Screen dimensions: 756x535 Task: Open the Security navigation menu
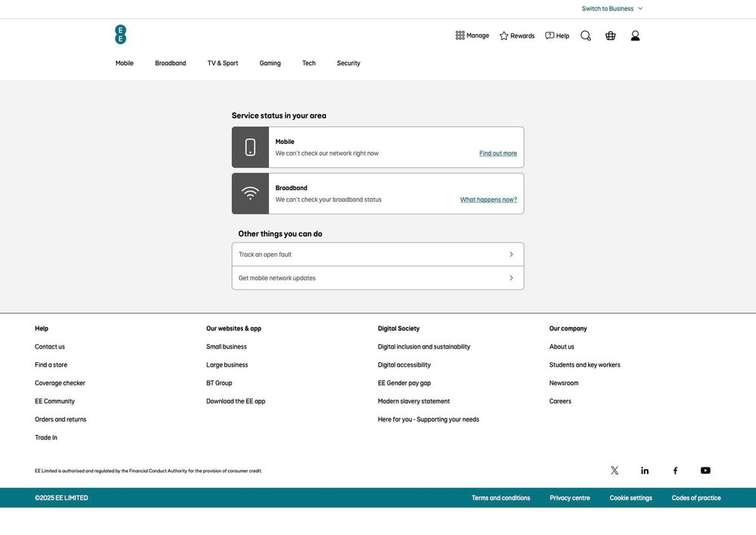[x=348, y=63]
